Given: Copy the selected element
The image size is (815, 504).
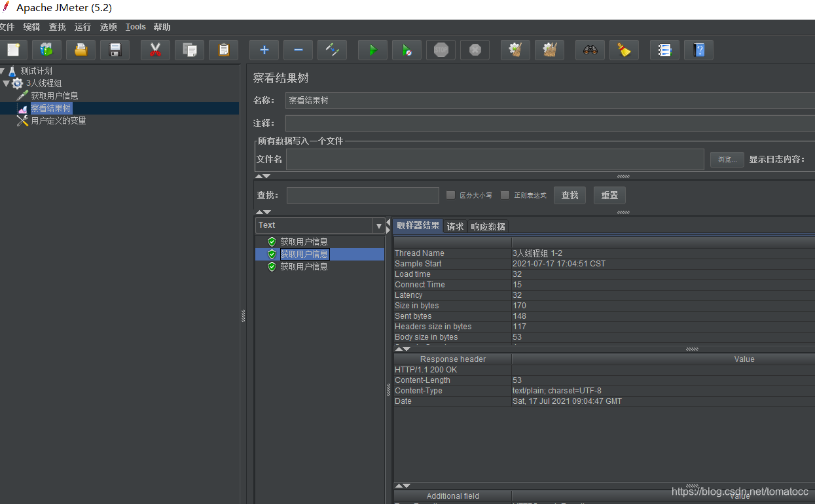Looking at the screenshot, I should pos(189,50).
